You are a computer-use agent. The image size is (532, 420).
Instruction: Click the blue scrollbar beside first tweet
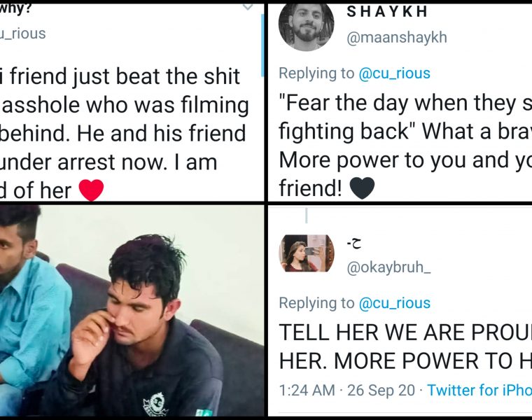(x=262, y=45)
